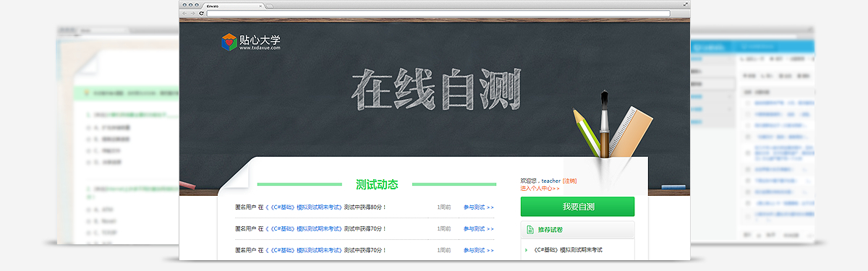The width and height of the screenshot is (868, 271).
Task: Click 参与测试 link in the second row
Action: [x=478, y=228]
